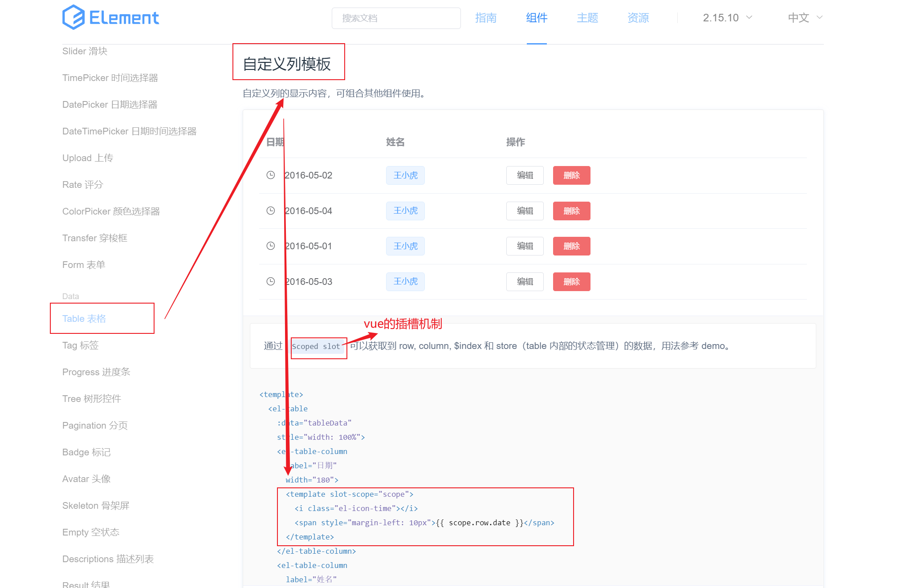Click clock icon beside 2016-05-04
This screenshot has height=588, width=904.
[x=270, y=211]
